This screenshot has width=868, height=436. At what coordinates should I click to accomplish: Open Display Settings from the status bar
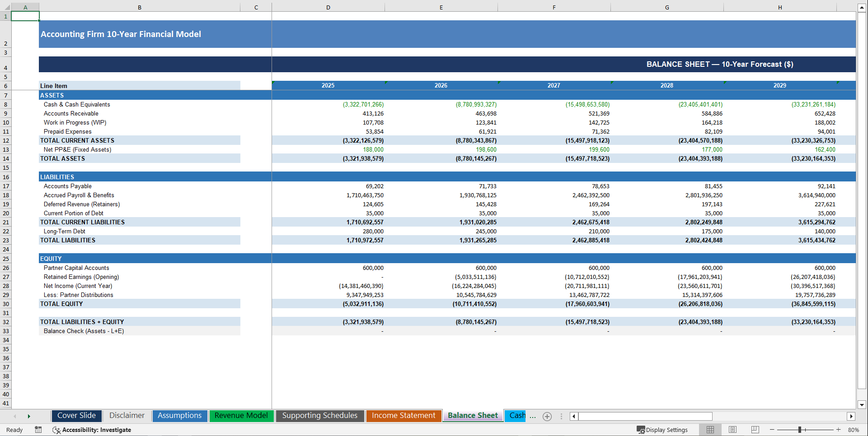[x=662, y=430]
